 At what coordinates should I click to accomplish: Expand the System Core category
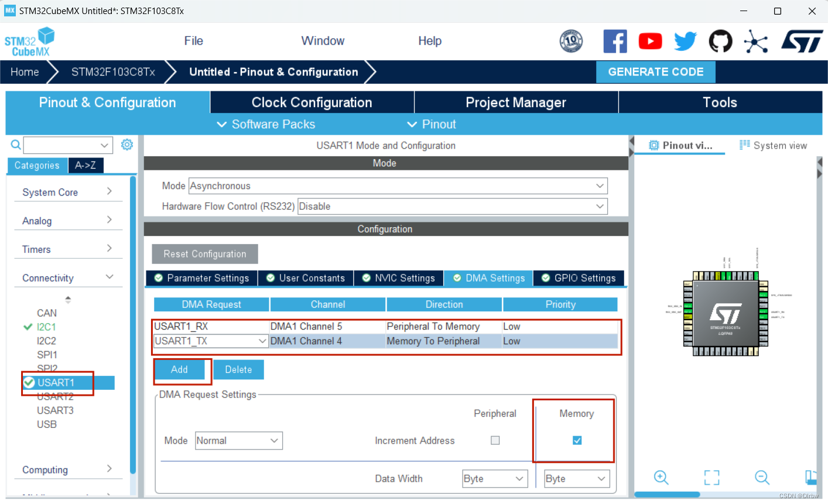[67, 192]
